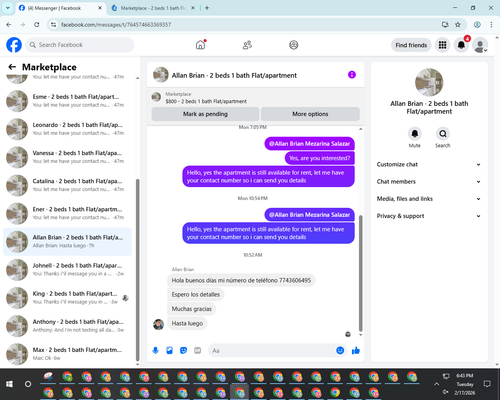Screen dimensions: 500x400
Task: Bookmark this page with the star icon
Action: pos(458,24)
